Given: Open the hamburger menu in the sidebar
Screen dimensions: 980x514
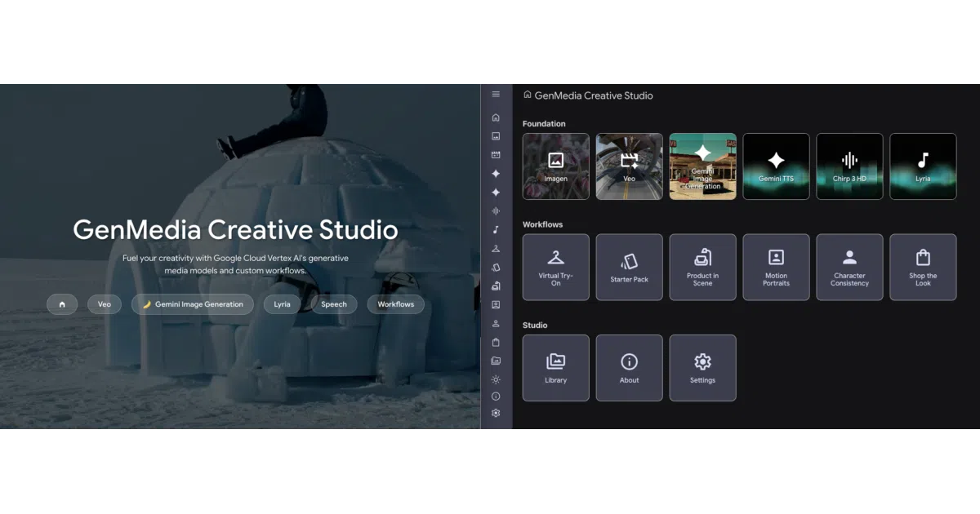Looking at the screenshot, I should click(x=496, y=95).
